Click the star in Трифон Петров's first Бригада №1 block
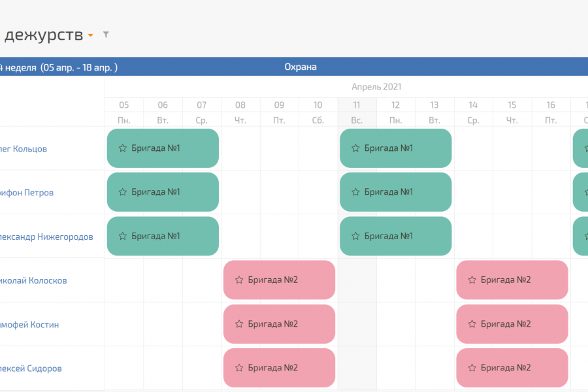This screenshot has height=392, width=588. click(x=122, y=192)
